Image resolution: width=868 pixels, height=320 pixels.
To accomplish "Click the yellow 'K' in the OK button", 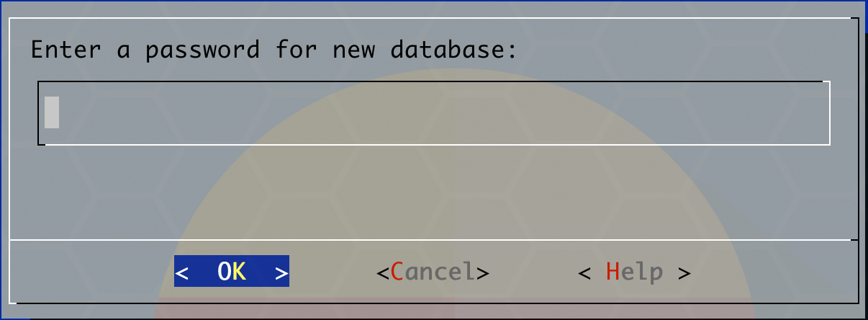I will pos(239,271).
